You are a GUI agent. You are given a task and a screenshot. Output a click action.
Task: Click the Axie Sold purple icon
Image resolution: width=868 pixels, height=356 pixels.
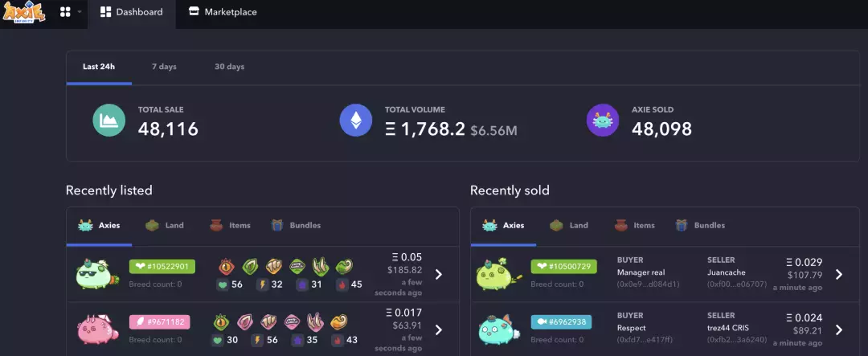point(603,121)
